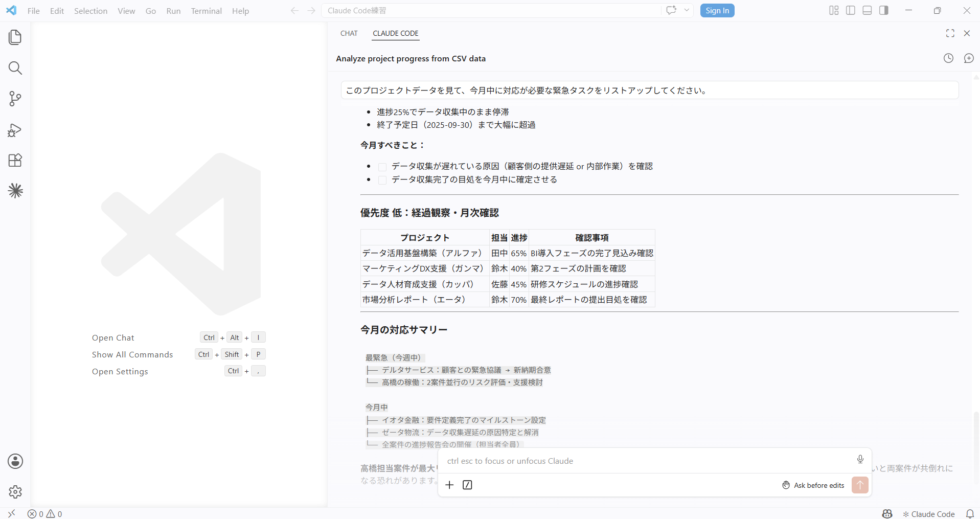The width and height of the screenshot is (980, 519).
Task: Check the データ収集が遅れている原因 checkbox
Action: (382, 167)
